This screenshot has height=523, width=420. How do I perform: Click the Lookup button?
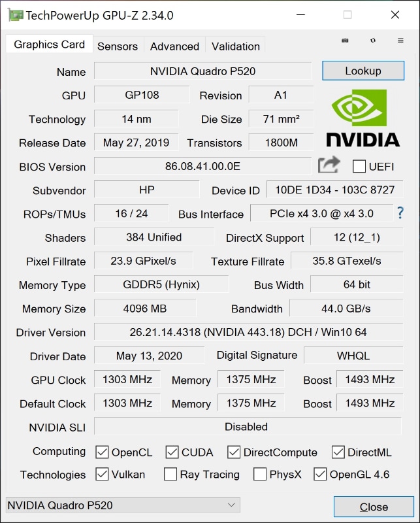pyautogui.click(x=363, y=71)
